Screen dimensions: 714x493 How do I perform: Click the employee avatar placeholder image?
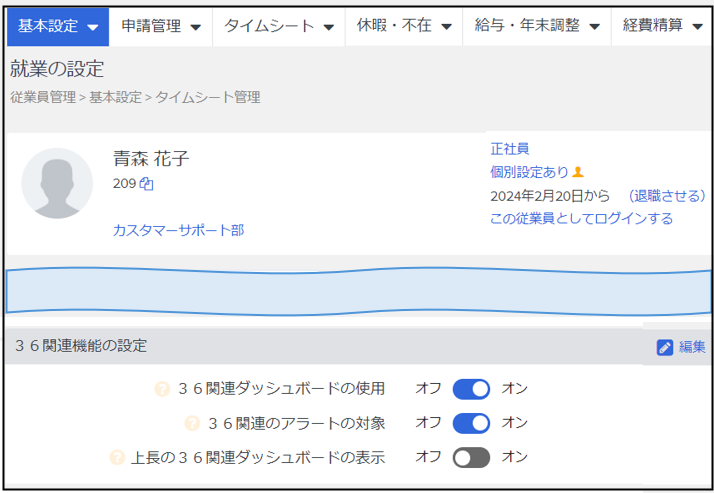[x=57, y=183]
